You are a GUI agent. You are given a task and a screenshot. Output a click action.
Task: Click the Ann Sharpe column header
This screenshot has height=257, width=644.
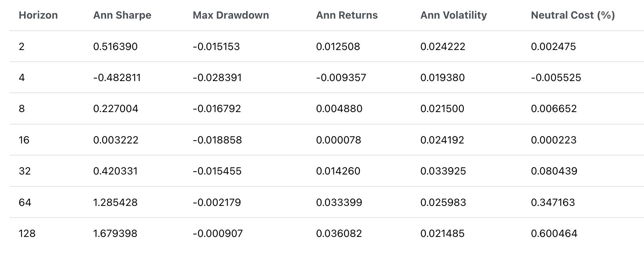coord(122,15)
